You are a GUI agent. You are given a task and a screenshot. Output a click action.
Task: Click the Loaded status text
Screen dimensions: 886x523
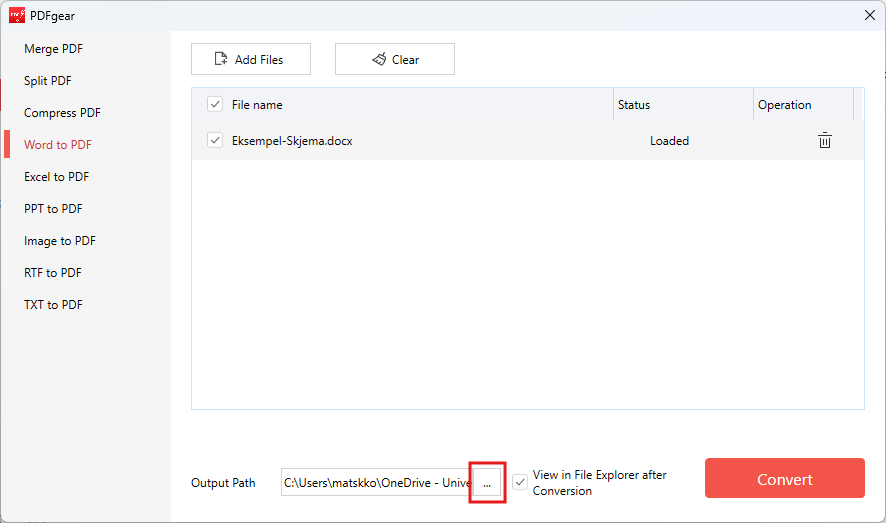(x=669, y=141)
